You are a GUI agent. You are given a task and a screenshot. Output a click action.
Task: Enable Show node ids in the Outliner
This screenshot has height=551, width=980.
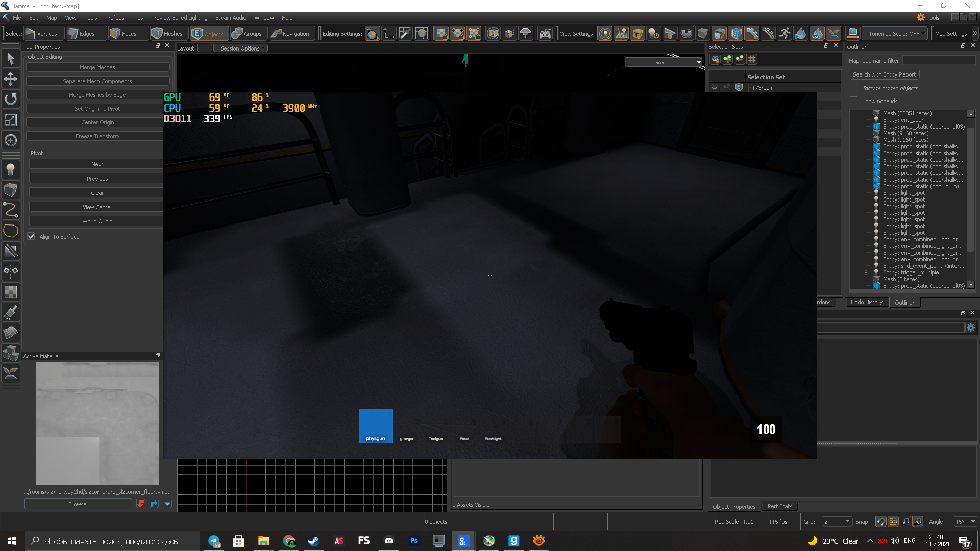[853, 100]
